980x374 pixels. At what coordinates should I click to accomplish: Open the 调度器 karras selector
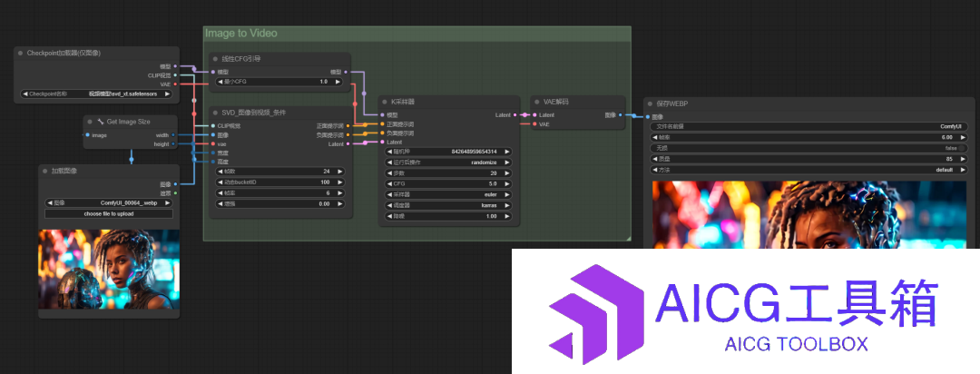[449, 205]
